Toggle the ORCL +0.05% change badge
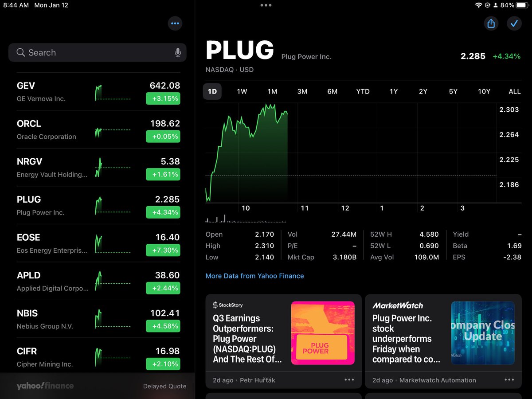 pos(163,137)
